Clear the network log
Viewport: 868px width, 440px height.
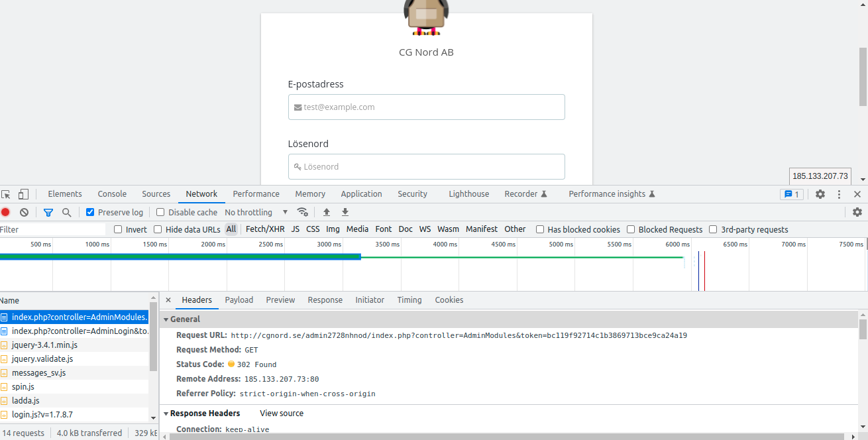24,212
